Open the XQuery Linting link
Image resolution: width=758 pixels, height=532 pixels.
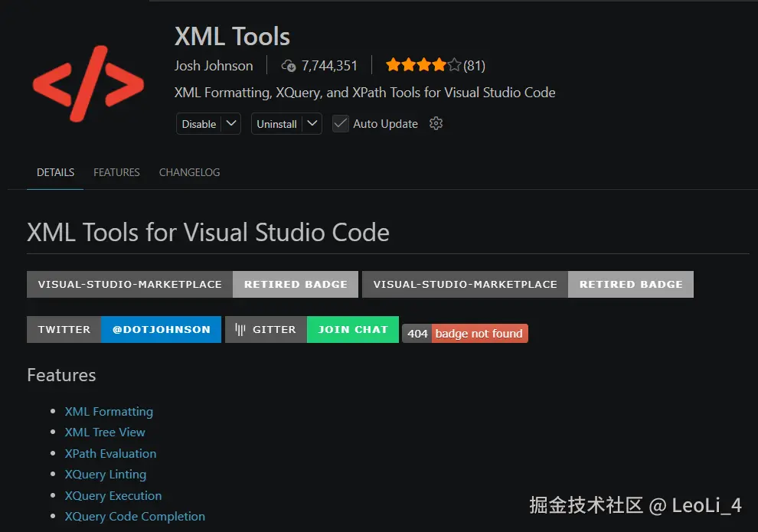click(x=106, y=475)
